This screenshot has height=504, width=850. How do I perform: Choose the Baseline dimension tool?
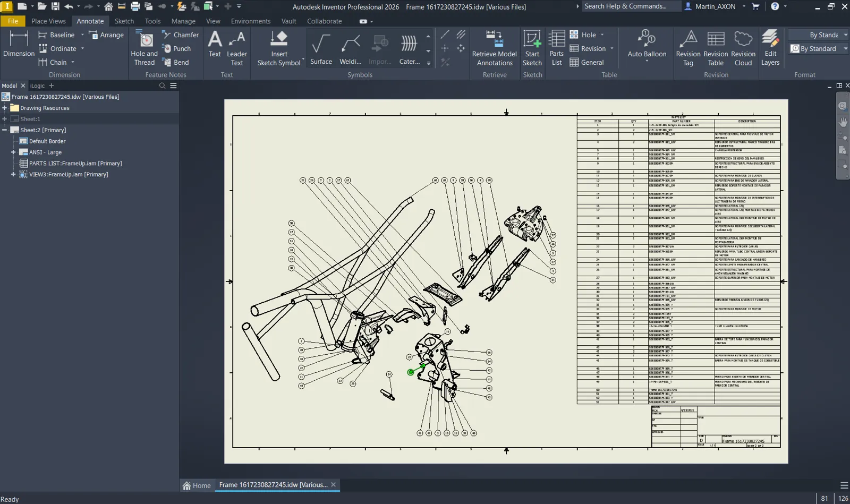pos(56,35)
